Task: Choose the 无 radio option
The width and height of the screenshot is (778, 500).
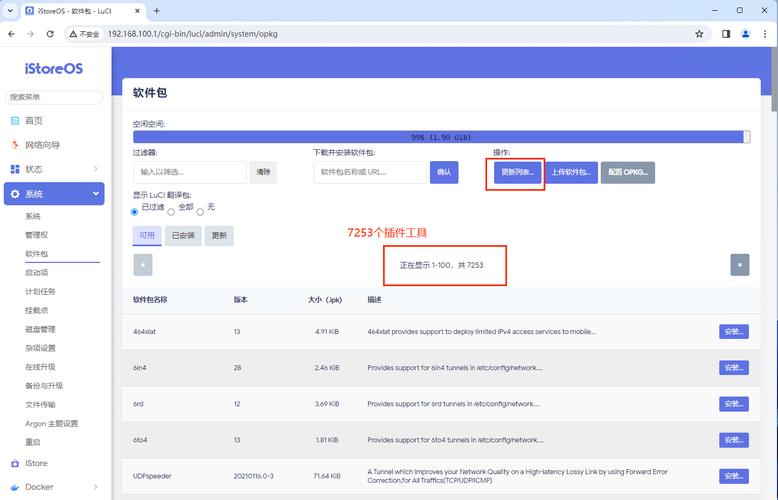Action: (201, 211)
